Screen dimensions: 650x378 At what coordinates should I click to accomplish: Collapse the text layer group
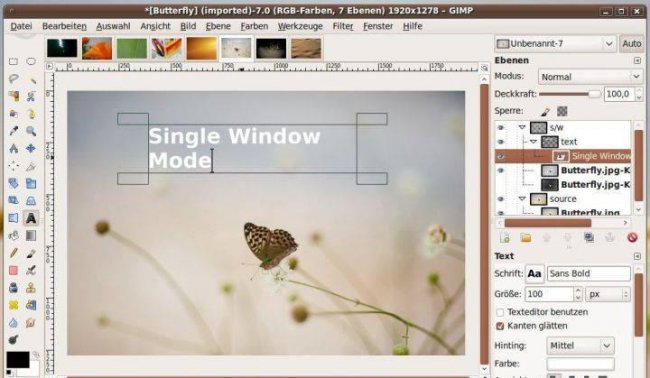point(534,142)
